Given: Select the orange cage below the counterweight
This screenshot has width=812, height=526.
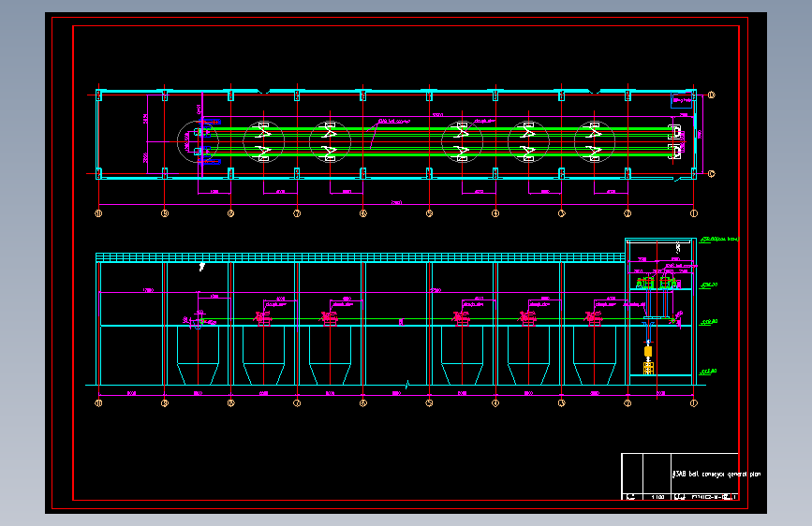Looking at the screenshot, I should [x=648, y=368].
